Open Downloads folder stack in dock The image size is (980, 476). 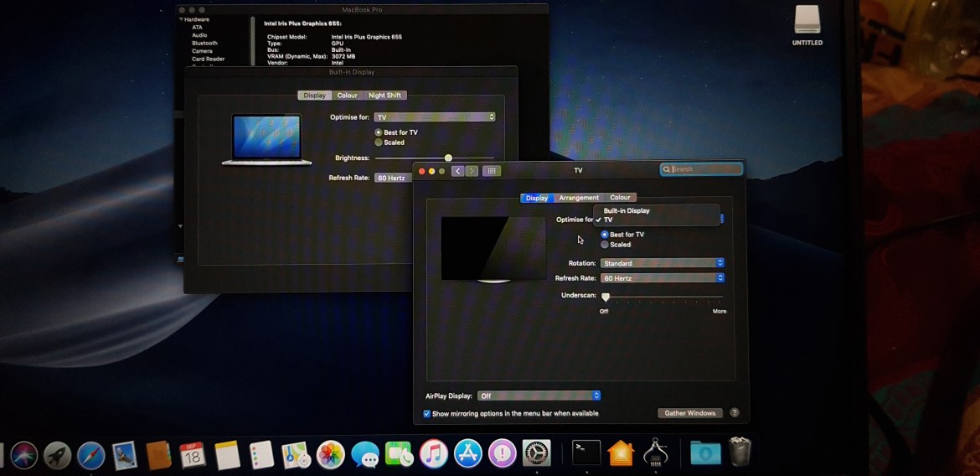click(x=705, y=453)
